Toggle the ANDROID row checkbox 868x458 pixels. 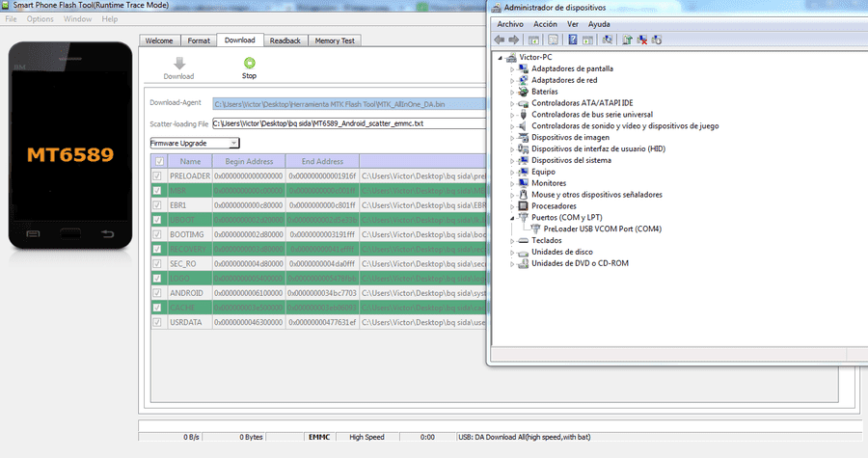(157, 293)
